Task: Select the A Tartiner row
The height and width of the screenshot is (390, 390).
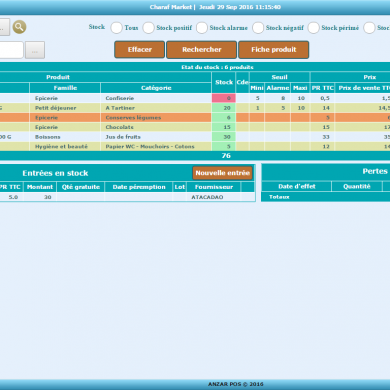Action: point(195,108)
